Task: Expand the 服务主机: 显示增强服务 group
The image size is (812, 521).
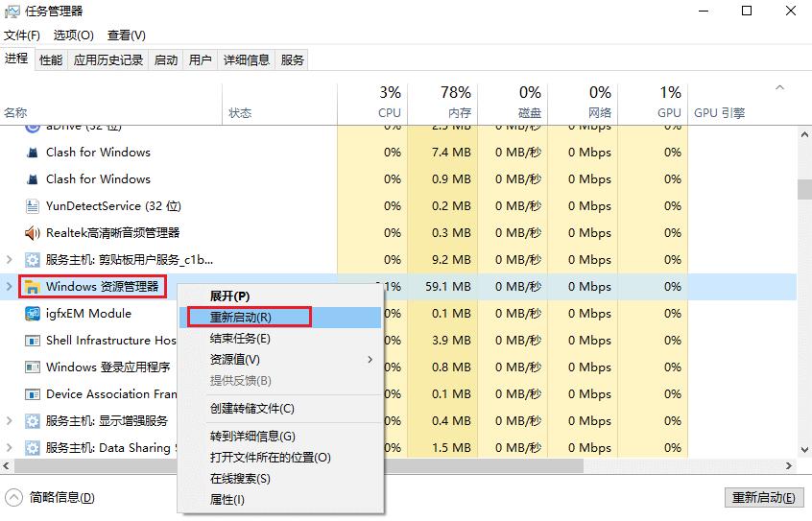Action: (x=10, y=420)
